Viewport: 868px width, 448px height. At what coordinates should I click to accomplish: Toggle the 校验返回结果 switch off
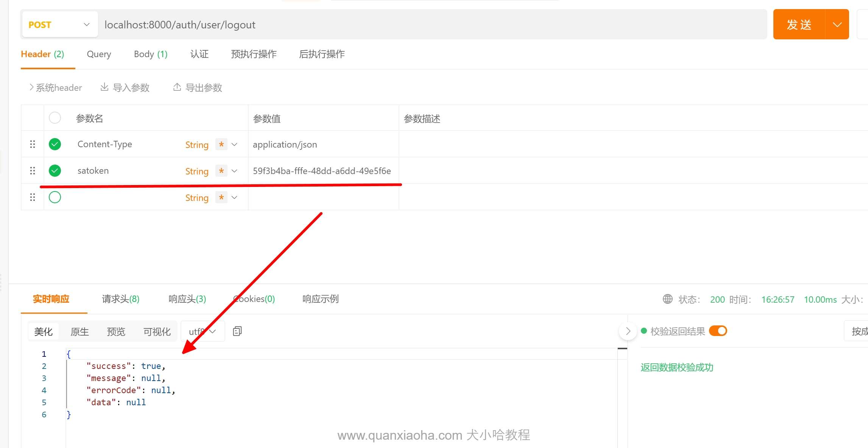[718, 331]
